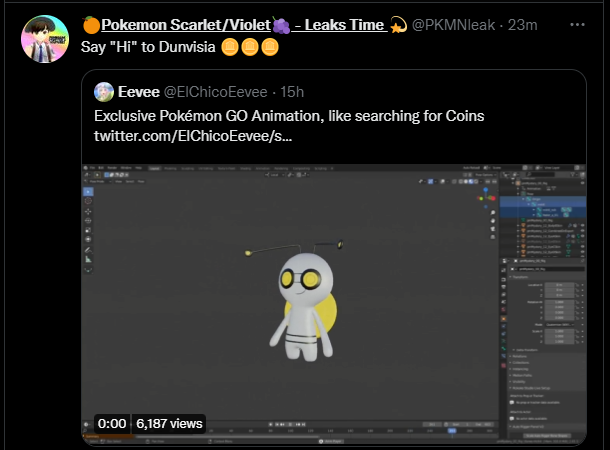Click the red X axis on navigation gizmo
610x450 pixels.
pos(493,198)
